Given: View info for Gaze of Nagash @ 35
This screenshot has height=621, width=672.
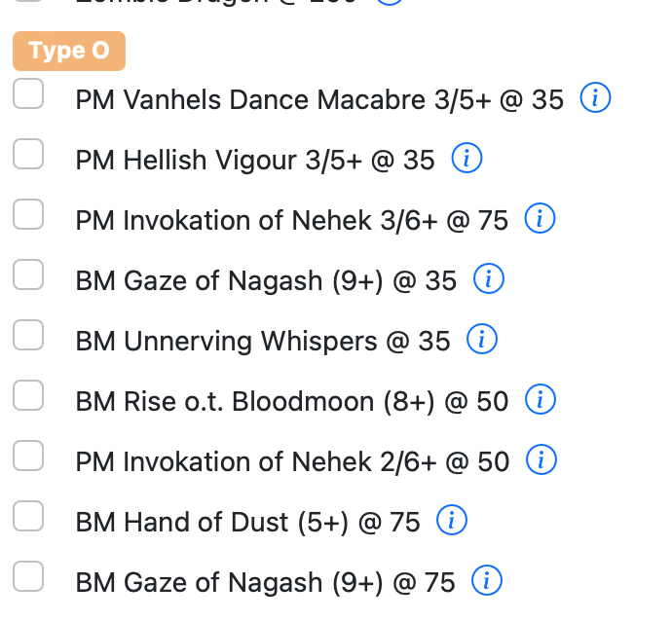Looking at the screenshot, I should pos(488,280).
